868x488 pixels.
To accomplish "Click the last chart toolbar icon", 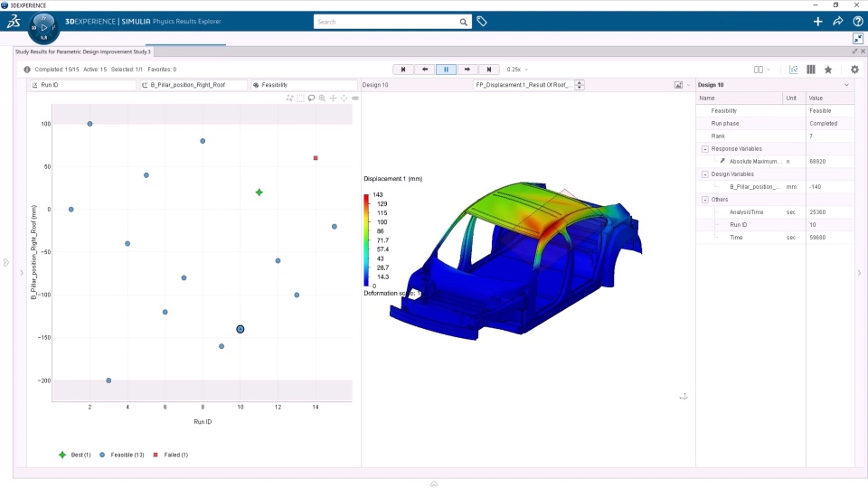I will click(x=354, y=98).
